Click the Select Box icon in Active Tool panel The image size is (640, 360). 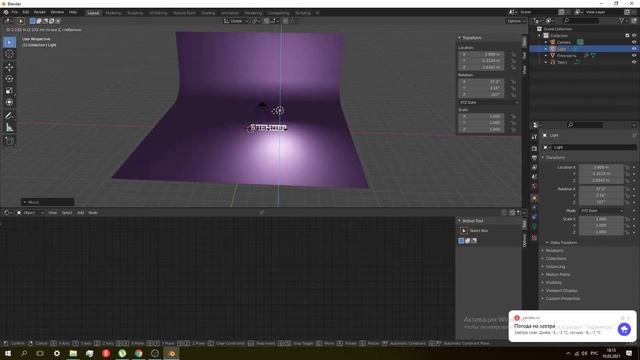[x=464, y=231]
